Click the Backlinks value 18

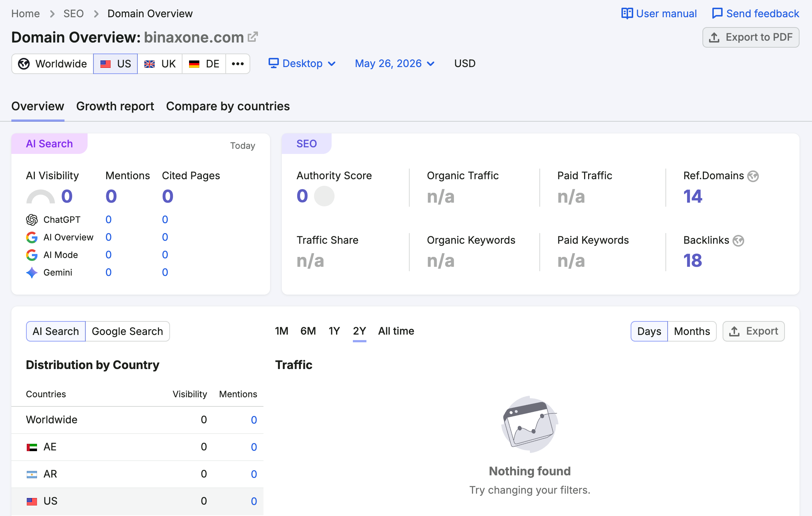coord(693,261)
